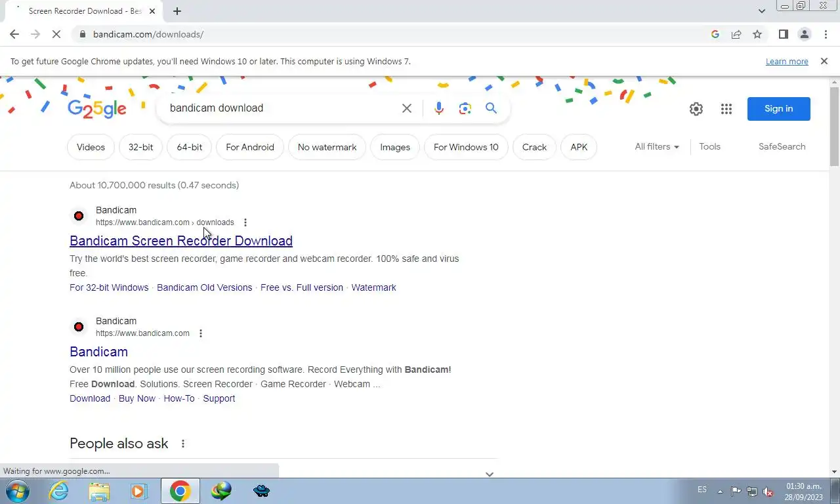Open options for Bandicam downloads result
Viewport: 840px width, 504px height.
pyautogui.click(x=245, y=222)
